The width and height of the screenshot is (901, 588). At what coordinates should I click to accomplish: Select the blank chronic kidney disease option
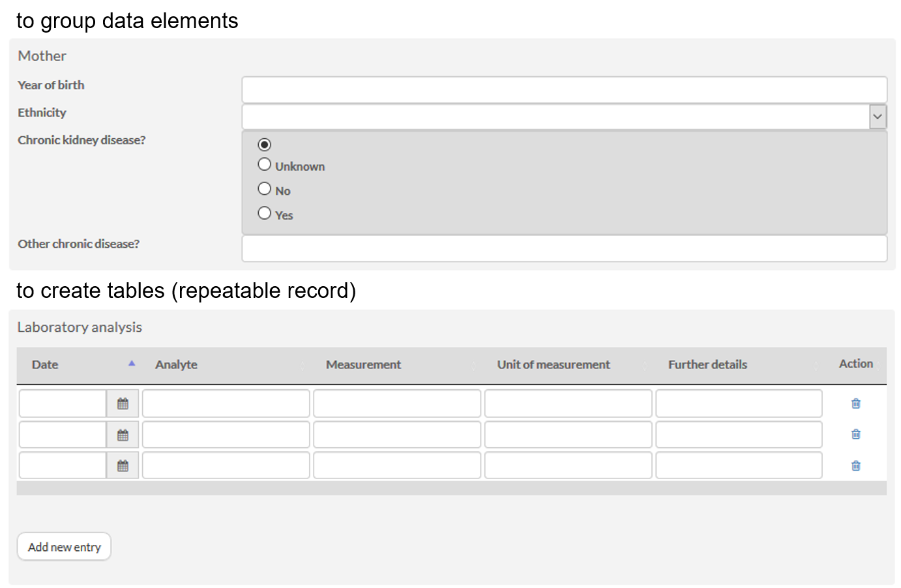pyautogui.click(x=264, y=145)
